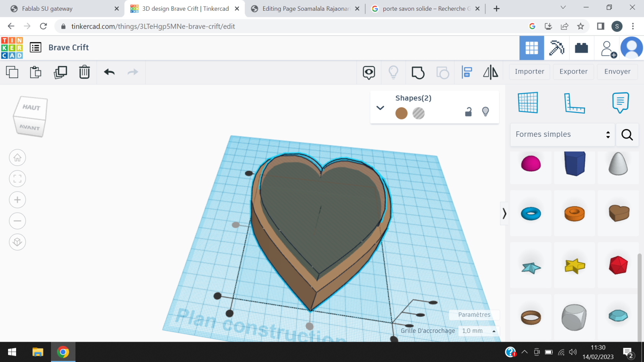Pick the blue torus shape
Viewport: 644px width, 362px height.
pos(531,213)
